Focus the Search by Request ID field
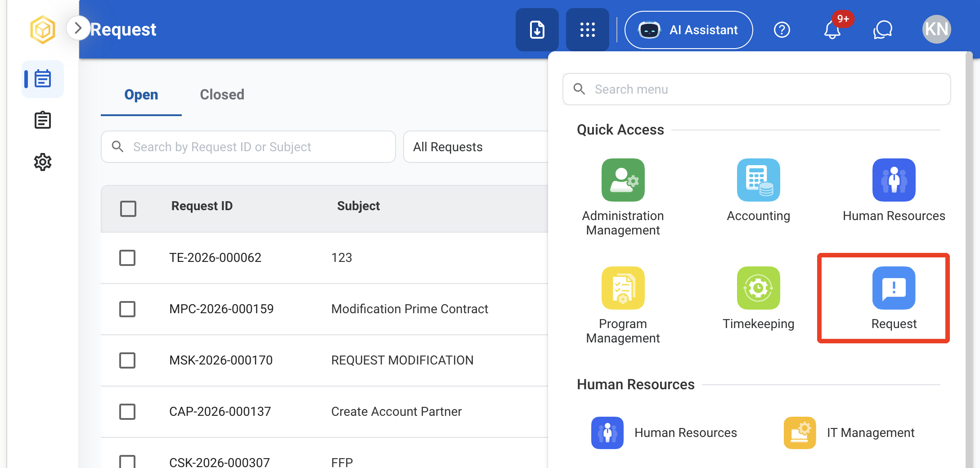 coord(248,147)
